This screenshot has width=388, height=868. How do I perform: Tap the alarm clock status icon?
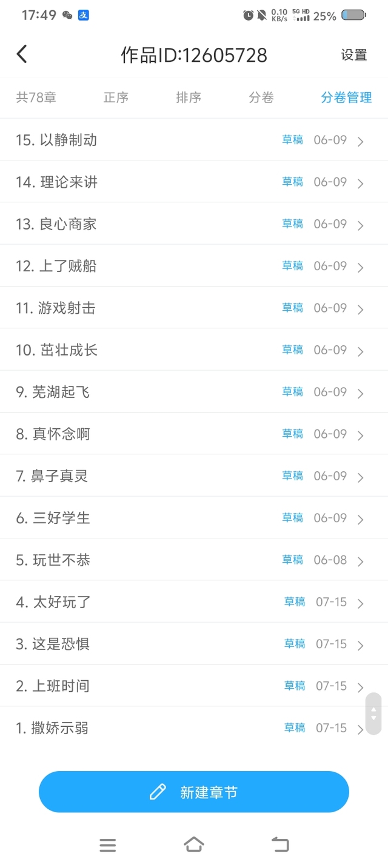[x=248, y=16]
